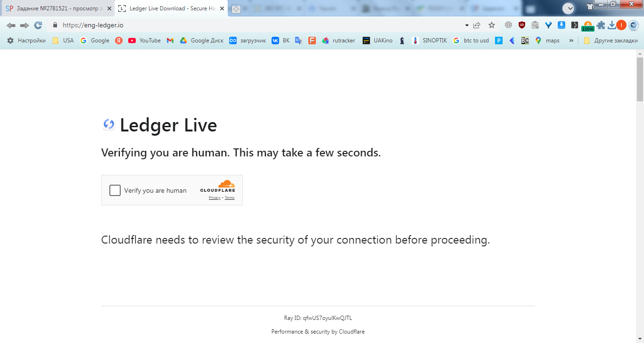The image size is (644, 343).
Task: Open the btc to usd bookmark
Action: pos(471,41)
